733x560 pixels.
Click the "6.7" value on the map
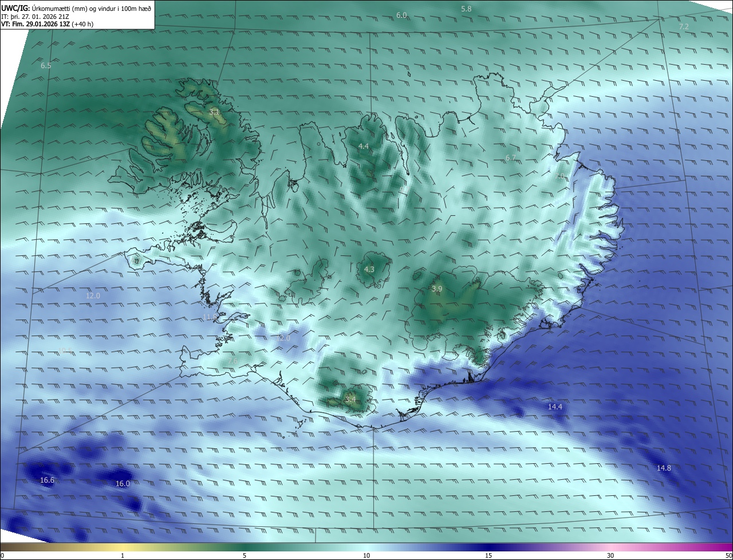click(x=511, y=157)
